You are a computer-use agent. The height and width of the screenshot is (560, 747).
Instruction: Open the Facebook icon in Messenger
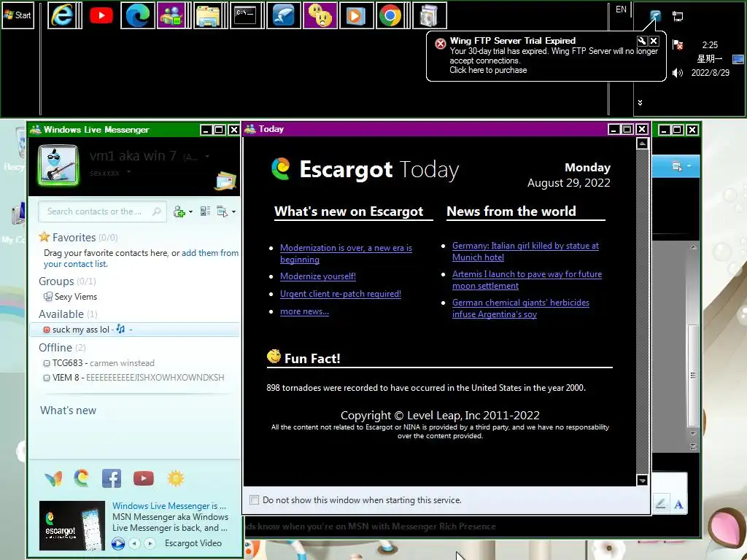(112, 478)
